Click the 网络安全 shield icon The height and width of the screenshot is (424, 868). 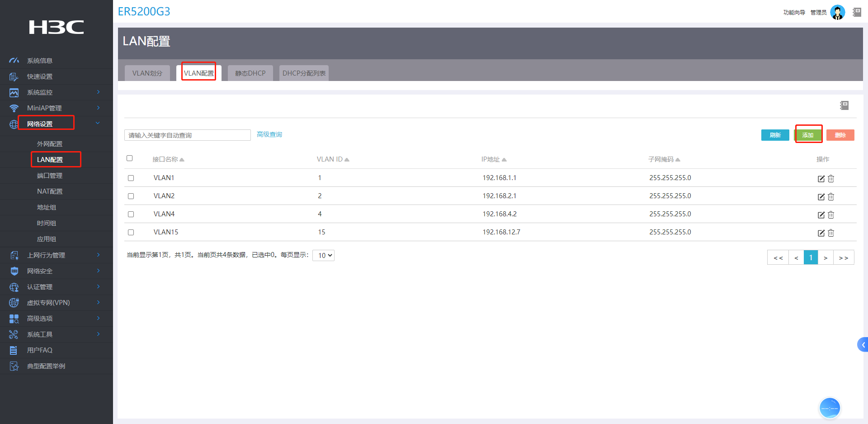(x=14, y=271)
